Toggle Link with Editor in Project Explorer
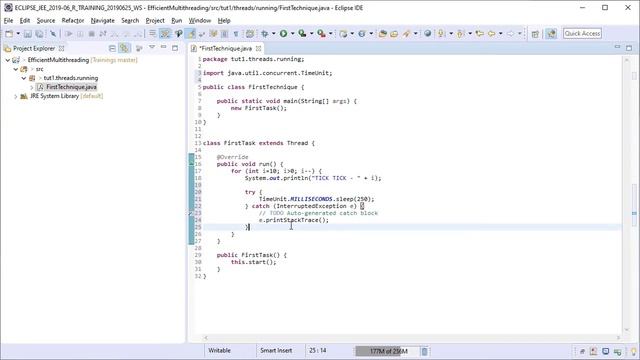This screenshot has width=640, height=360. (124, 48)
